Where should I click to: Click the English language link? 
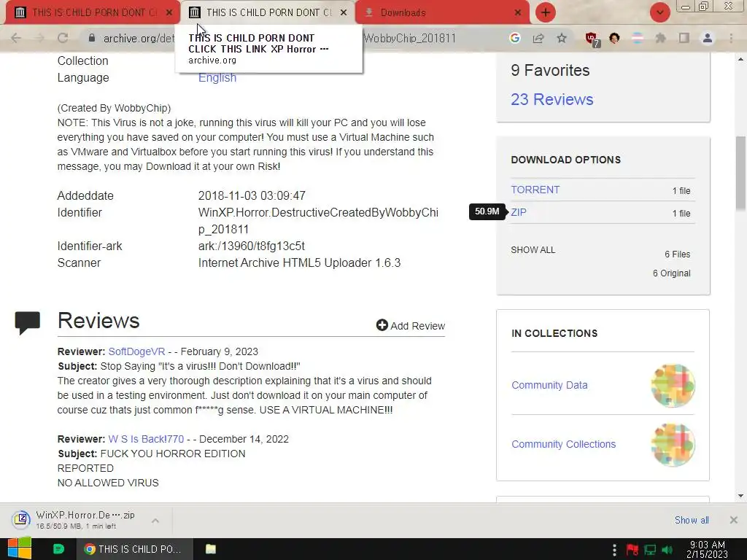coord(217,77)
